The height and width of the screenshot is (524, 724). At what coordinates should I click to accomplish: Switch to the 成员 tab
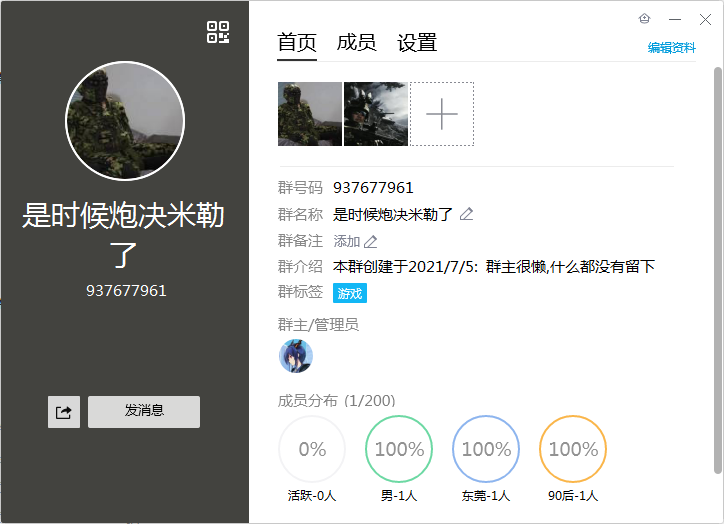coord(356,43)
